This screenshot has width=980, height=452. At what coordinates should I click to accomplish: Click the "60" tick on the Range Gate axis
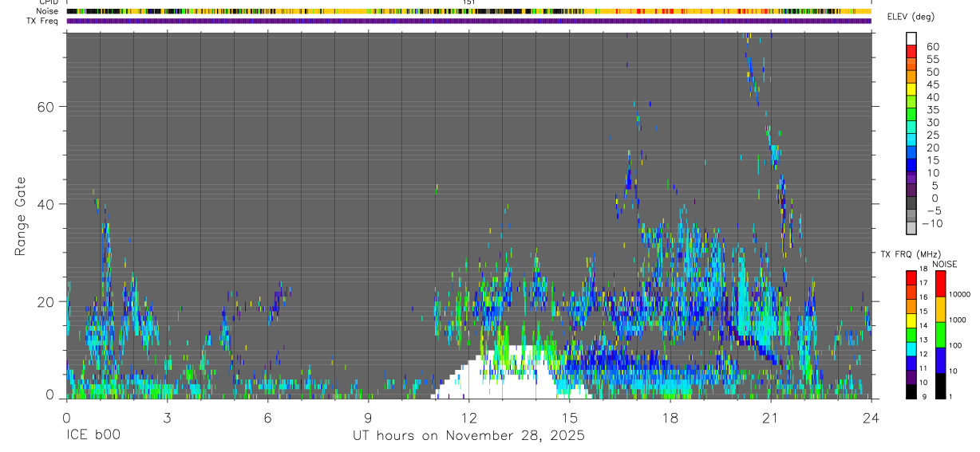45,107
